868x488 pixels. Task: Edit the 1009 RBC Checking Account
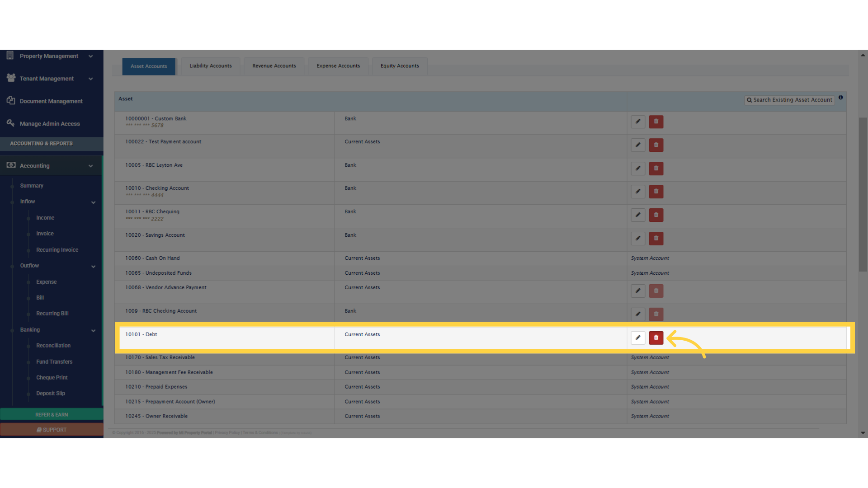[x=638, y=314]
